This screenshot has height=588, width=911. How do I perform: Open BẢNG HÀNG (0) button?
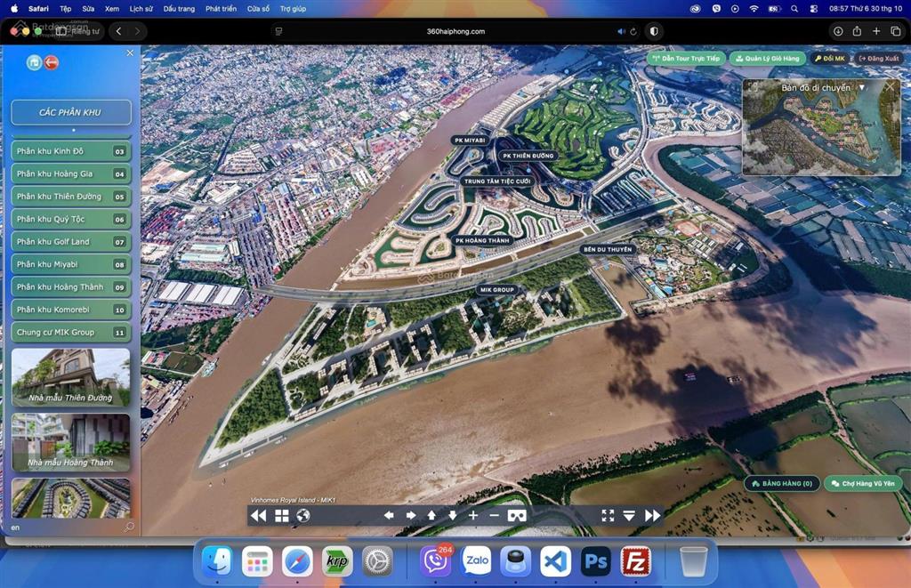tap(782, 483)
